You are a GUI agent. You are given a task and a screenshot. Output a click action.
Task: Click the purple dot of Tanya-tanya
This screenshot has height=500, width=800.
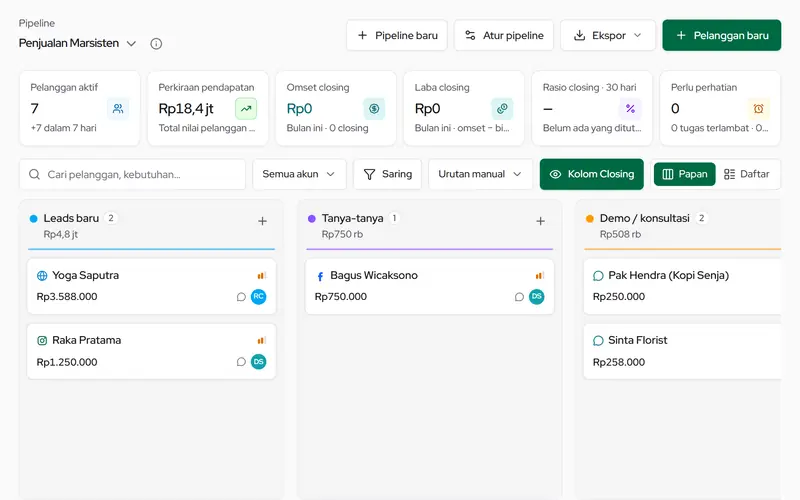pyautogui.click(x=312, y=219)
